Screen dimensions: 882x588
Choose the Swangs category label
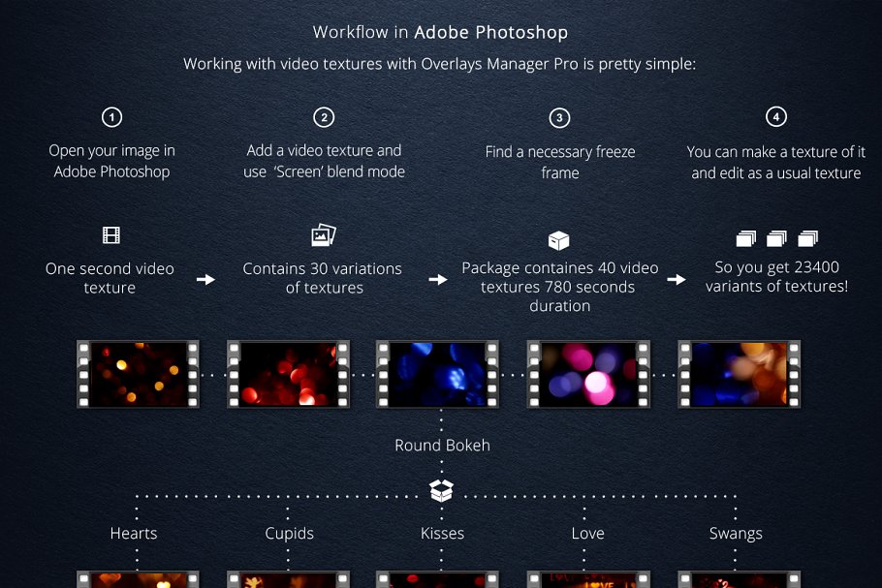coord(736,534)
